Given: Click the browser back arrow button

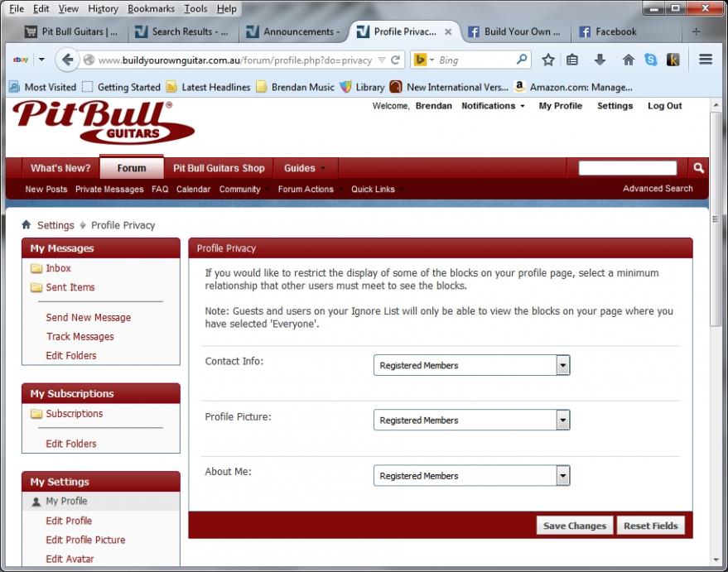Looking at the screenshot, I should click(x=68, y=60).
